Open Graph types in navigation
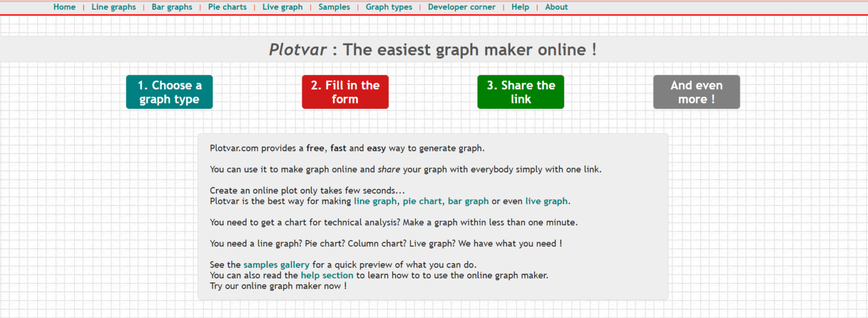Screen dimensions: 868x318 [389, 7]
